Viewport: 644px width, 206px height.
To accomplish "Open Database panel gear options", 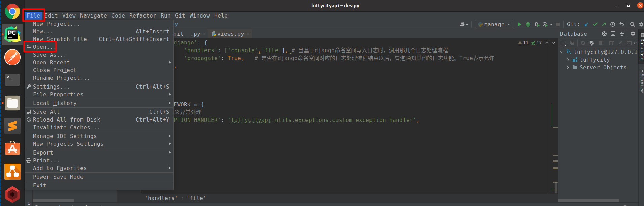I will tap(633, 34).
